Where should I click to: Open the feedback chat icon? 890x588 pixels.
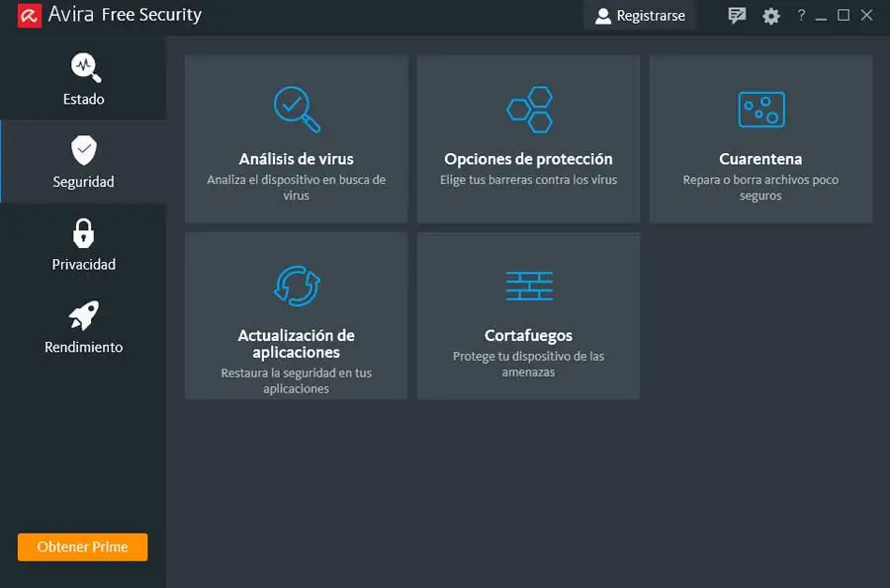coord(737,16)
